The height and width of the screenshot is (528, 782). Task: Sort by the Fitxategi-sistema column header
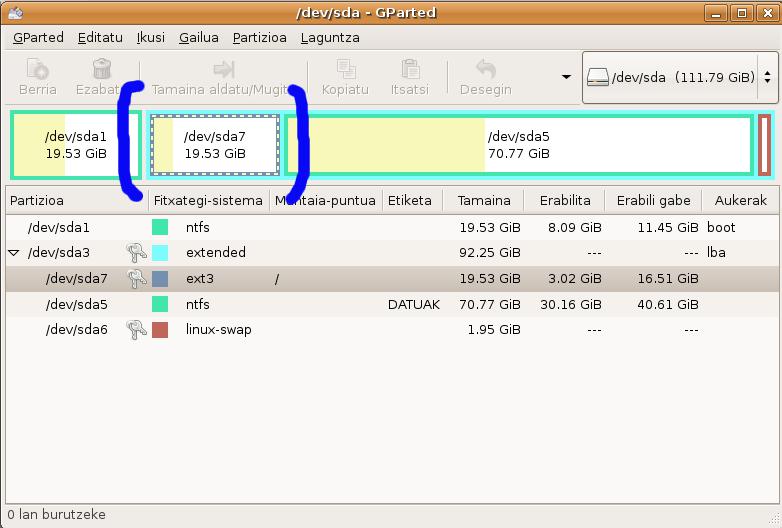[x=208, y=200]
